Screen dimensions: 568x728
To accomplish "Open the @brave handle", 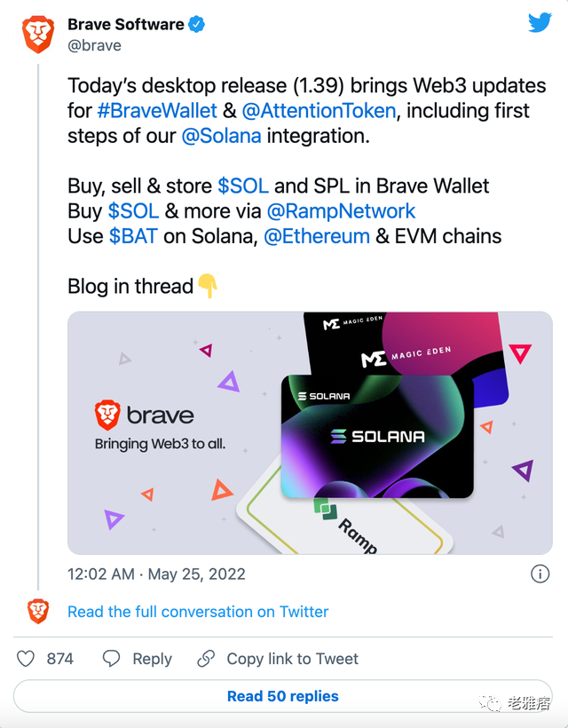I will [x=94, y=45].
